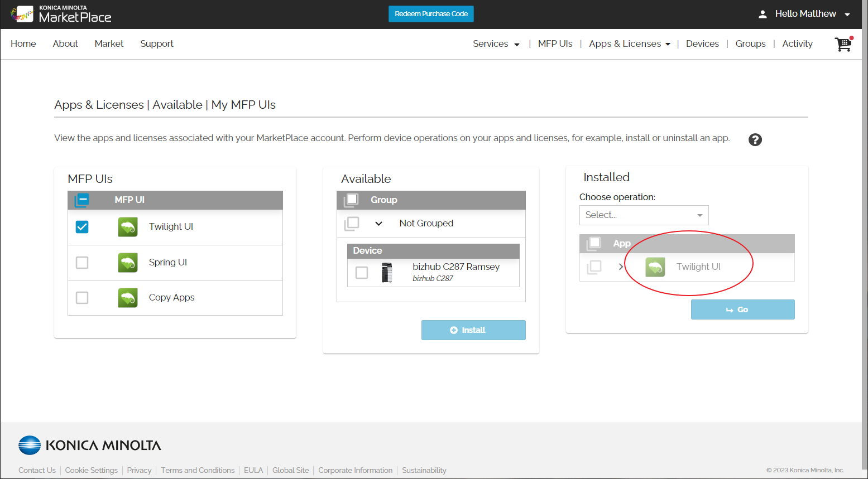Open the Global Site footer link

click(291, 471)
